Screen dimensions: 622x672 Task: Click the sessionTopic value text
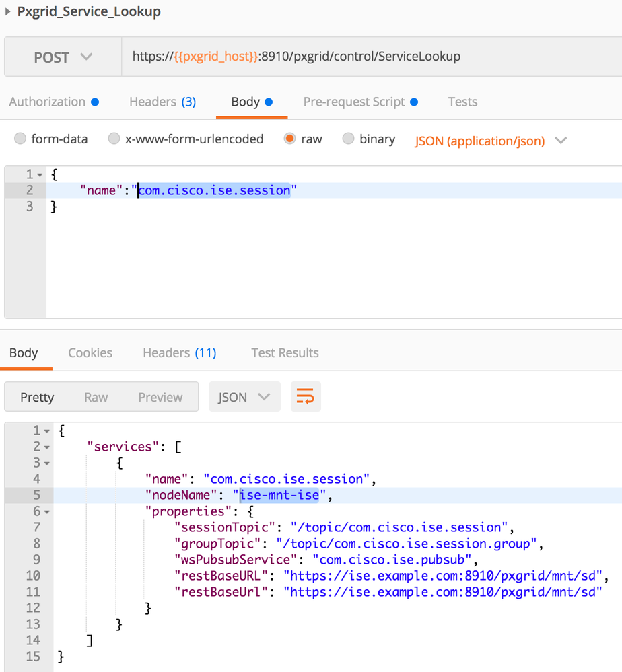399,527
